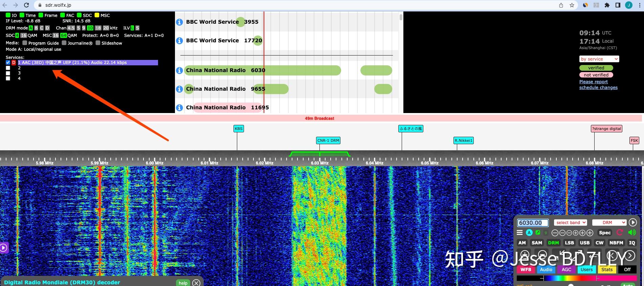Mute audio with the green speaker icon
The width and height of the screenshot is (644, 286).
(631, 233)
